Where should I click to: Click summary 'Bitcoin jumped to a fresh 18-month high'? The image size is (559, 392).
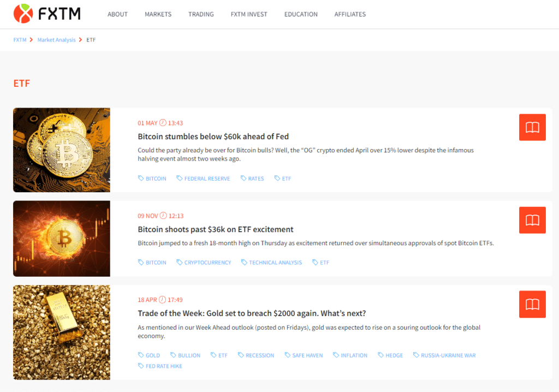(316, 243)
